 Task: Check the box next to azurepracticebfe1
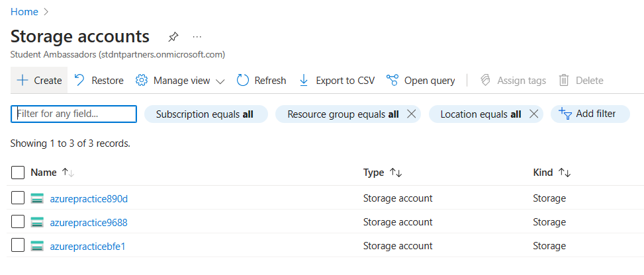18,246
